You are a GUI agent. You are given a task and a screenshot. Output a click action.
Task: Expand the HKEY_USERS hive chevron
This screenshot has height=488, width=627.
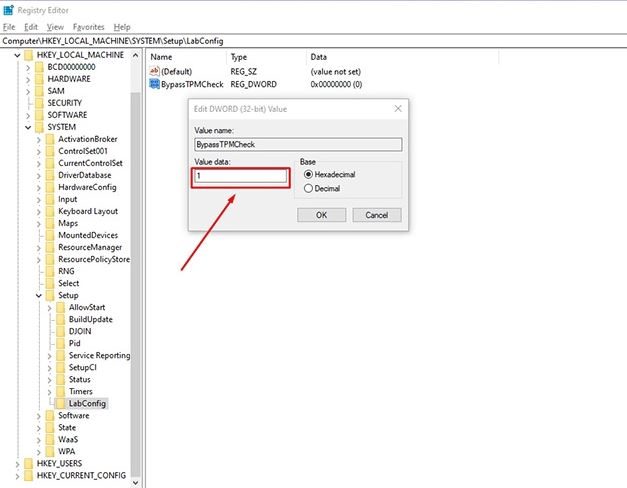(17, 464)
